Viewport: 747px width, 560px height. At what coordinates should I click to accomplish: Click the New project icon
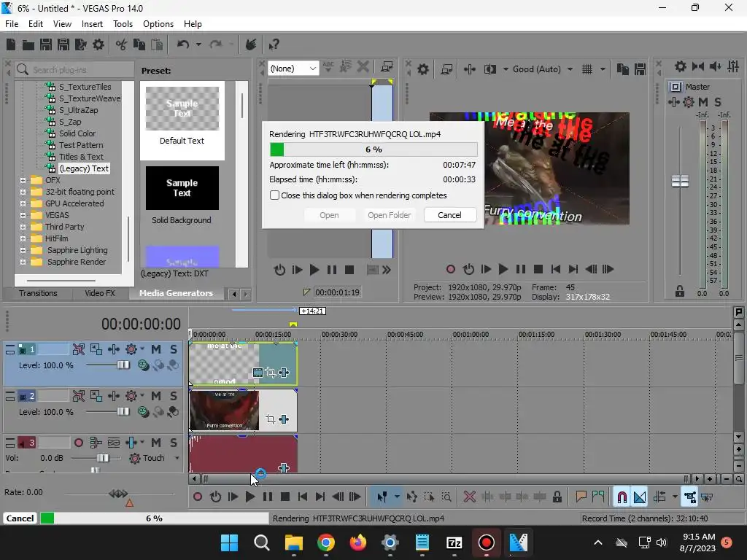coord(11,44)
